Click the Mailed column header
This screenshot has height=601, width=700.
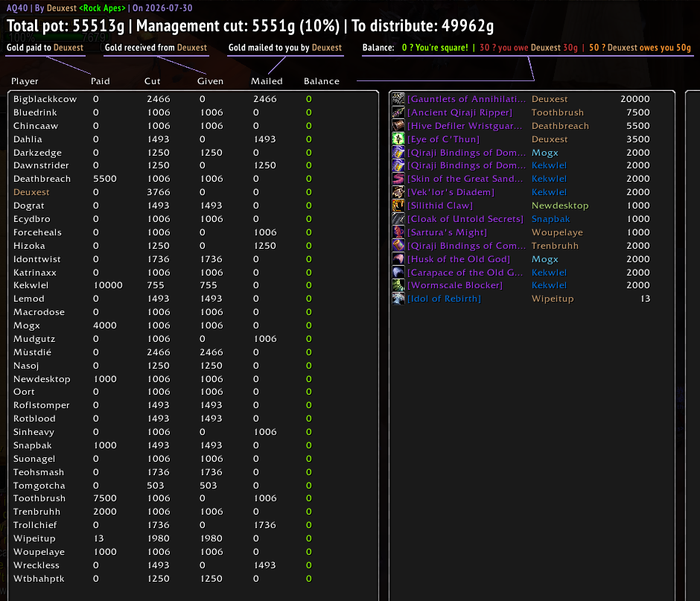coord(267,81)
